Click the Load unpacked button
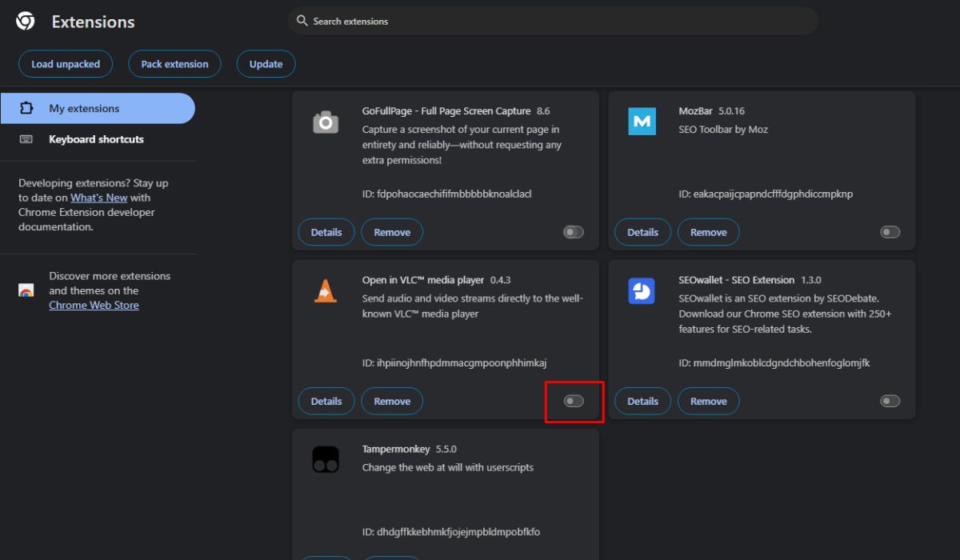Viewport: 960px width, 560px height. pos(66,64)
